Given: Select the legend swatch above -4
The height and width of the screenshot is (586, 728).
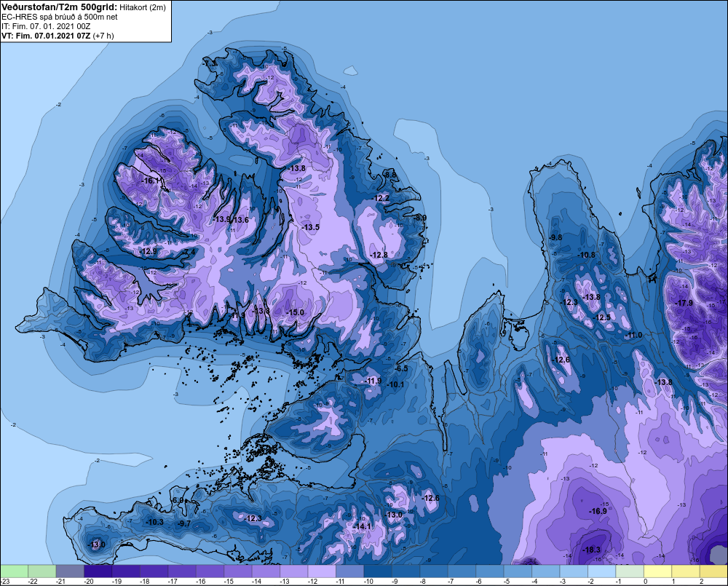Looking at the screenshot, I should pyautogui.click(x=545, y=571).
